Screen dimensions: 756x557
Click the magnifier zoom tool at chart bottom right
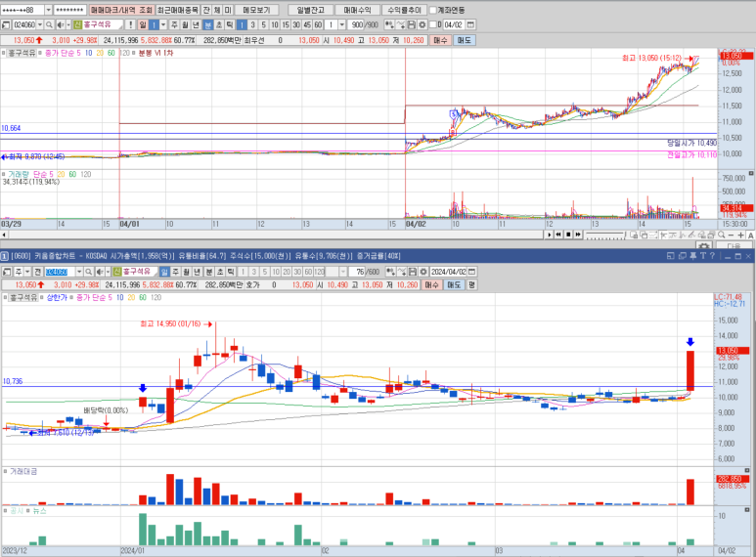coord(722,235)
